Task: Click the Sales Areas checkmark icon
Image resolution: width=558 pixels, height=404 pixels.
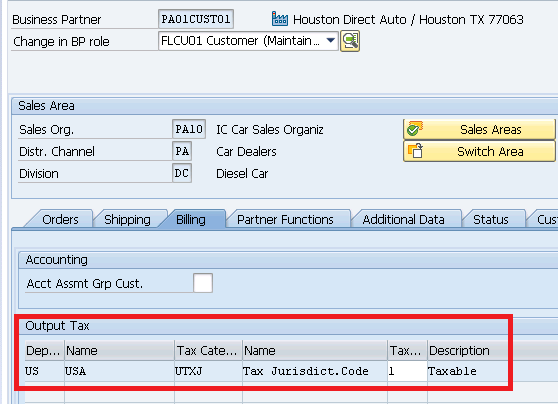Action: (x=414, y=129)
